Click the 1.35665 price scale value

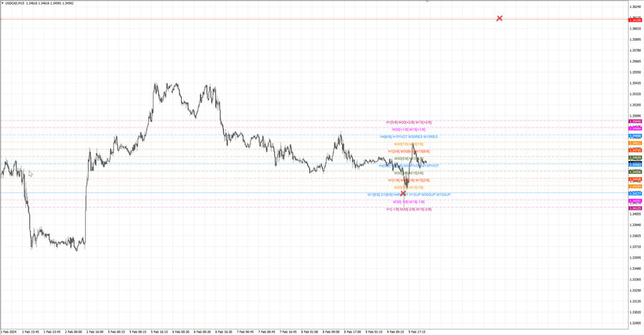tap(635, 62)
